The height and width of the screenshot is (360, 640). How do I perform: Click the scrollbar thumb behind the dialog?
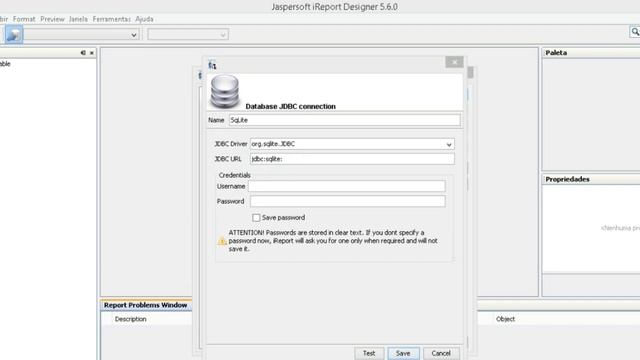471,73
